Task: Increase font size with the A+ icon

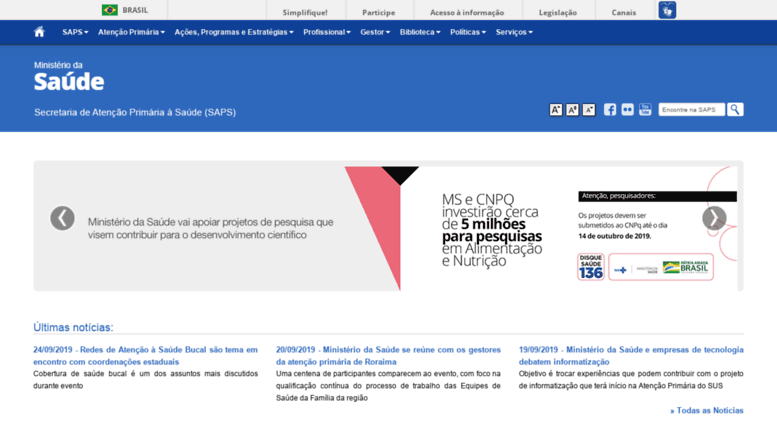Action: tap(555, 110)
